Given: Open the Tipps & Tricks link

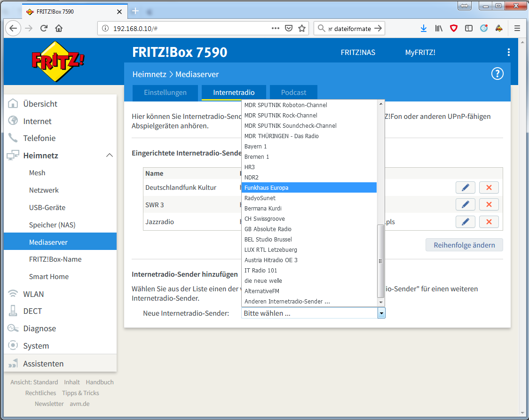Looking at the screenshot, I should pyautogui.click(x=80, y=393).
